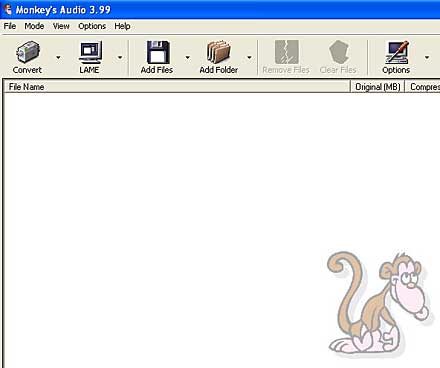440x368 pixels.
Task: Select the LAME encoder icon
Action: (x=90, y=52)
